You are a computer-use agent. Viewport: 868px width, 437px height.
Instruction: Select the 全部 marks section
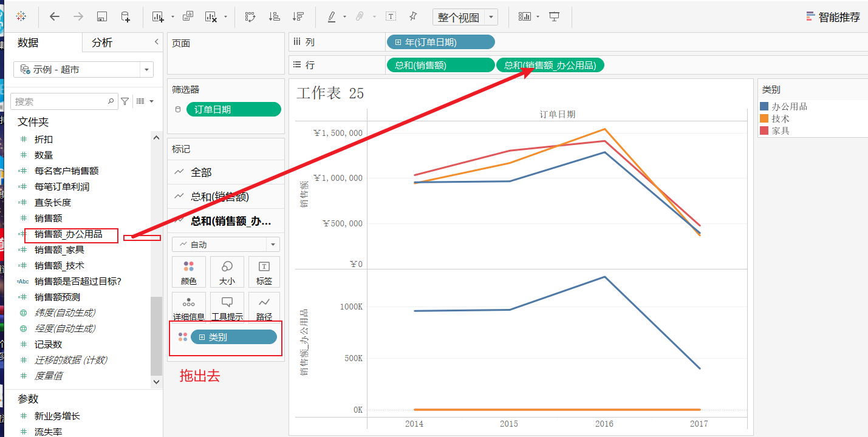[x=226, y=172]
